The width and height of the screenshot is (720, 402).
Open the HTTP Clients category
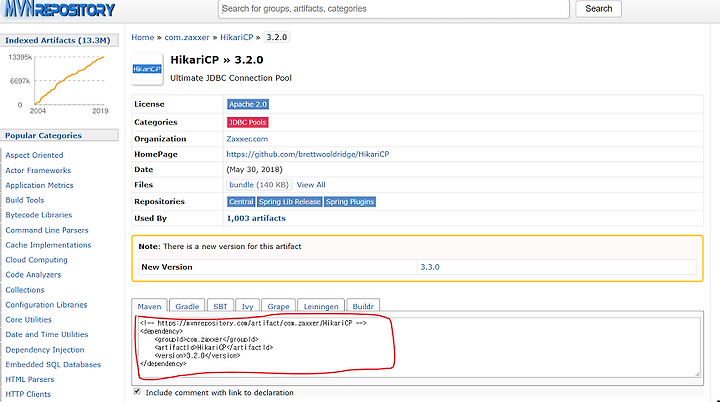[28, 394]
